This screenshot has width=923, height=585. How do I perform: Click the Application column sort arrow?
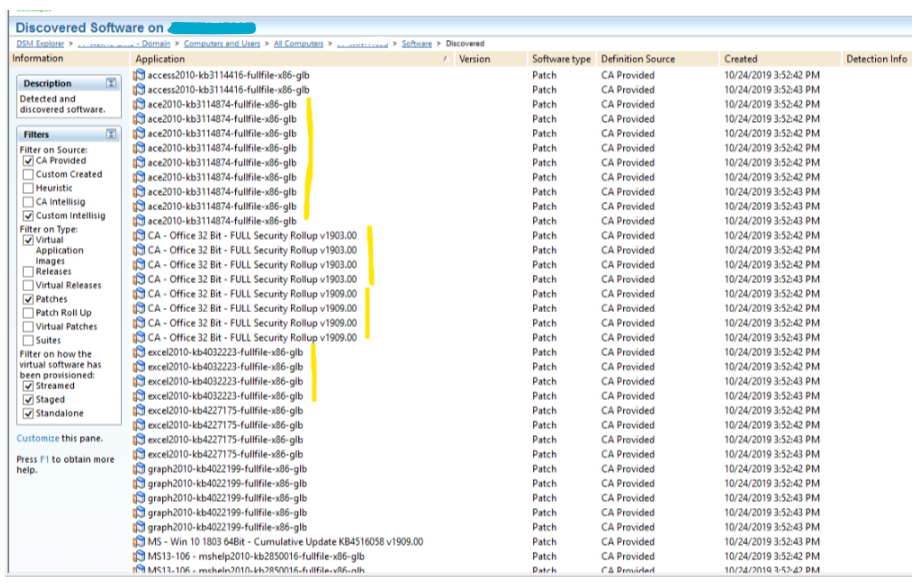[444, 59]
